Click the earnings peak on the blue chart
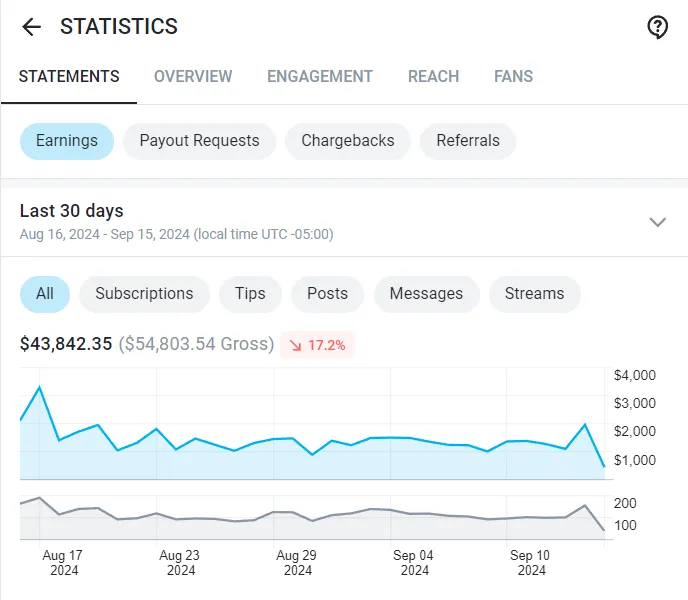This screenshot has height=600, width=688. pos(39,387)
